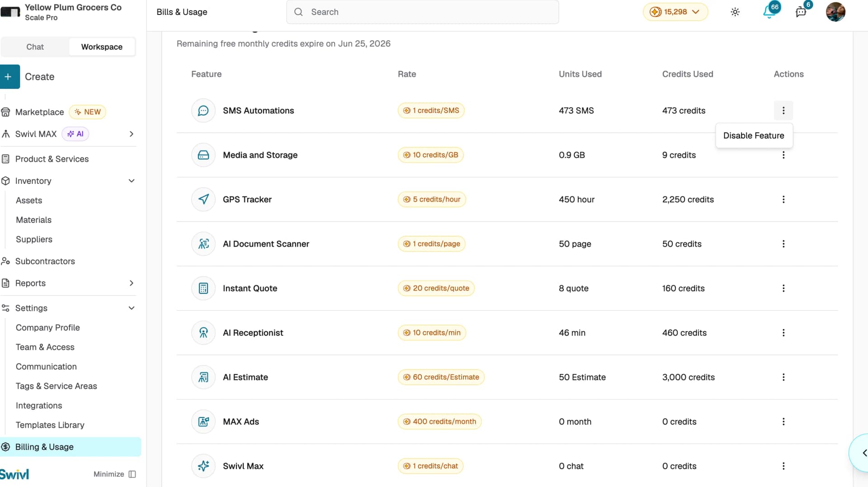Click the 10 credits/GB rate badge
This screenshot has width=868, height=487.
pyautogui.click(x=430, y=155)
